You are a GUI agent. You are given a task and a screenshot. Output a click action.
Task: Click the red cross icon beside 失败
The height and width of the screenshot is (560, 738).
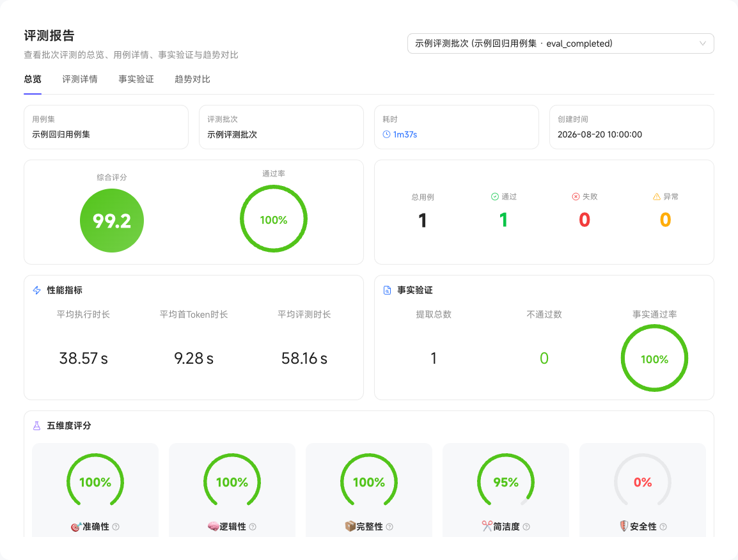(x=576, y=197)
